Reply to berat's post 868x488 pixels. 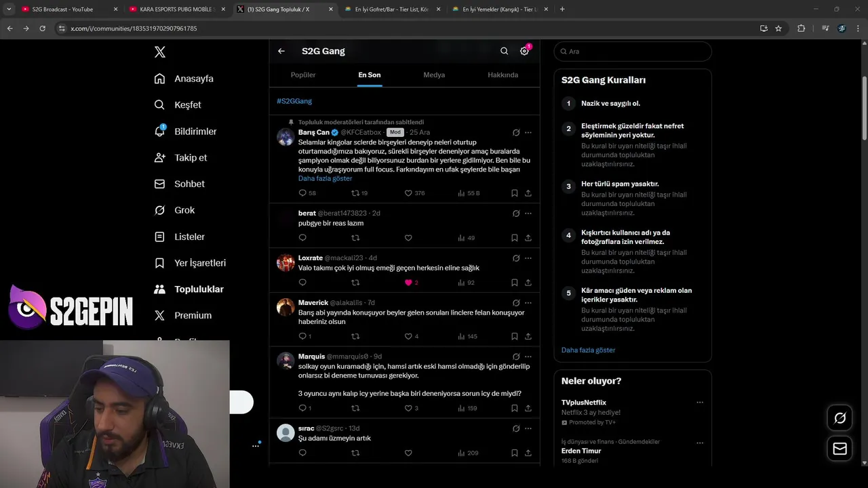[x=302, y=238]
